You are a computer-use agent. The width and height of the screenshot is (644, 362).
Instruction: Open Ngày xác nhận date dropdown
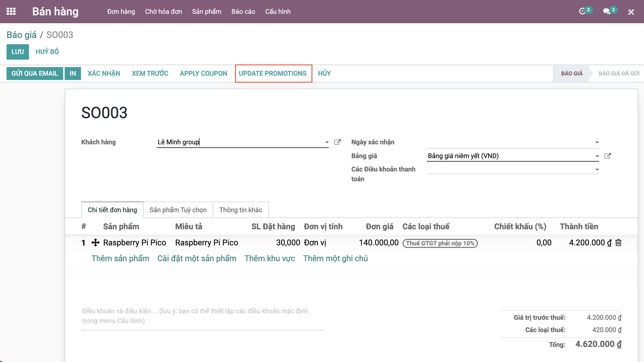597,143
